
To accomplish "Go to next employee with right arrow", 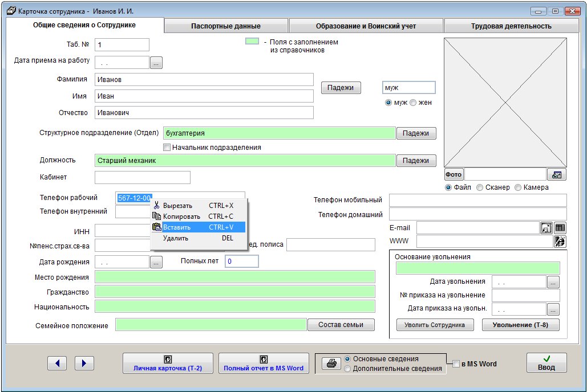I will coord(84,363).
